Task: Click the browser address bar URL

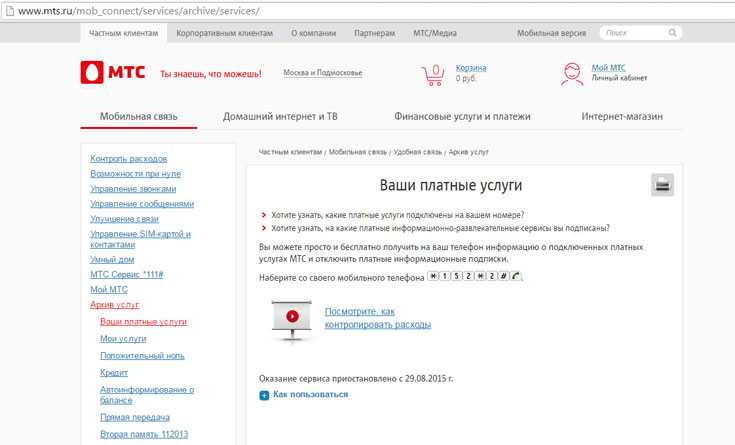Action: pos(138,11)
